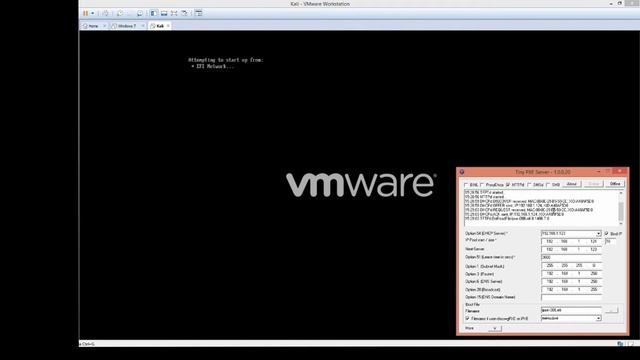Click the boot file browse button
Screen dimensions: 640x360
click(x=611, y=311)
